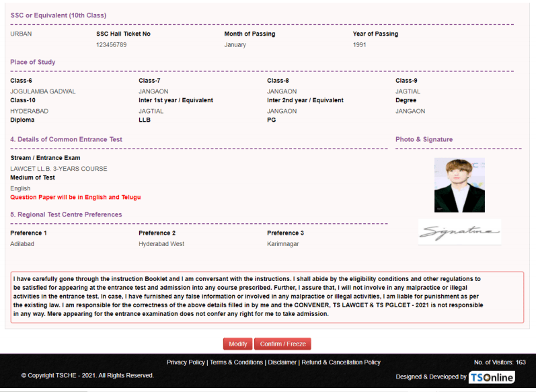This screenshot has width=536, height=392.
Task: Click the TSOnline logo
Action: (x=492, y=377)
